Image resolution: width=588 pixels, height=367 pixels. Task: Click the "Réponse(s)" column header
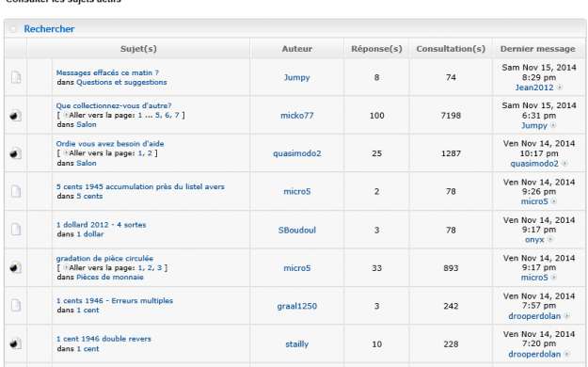click(x=376, y=49)
